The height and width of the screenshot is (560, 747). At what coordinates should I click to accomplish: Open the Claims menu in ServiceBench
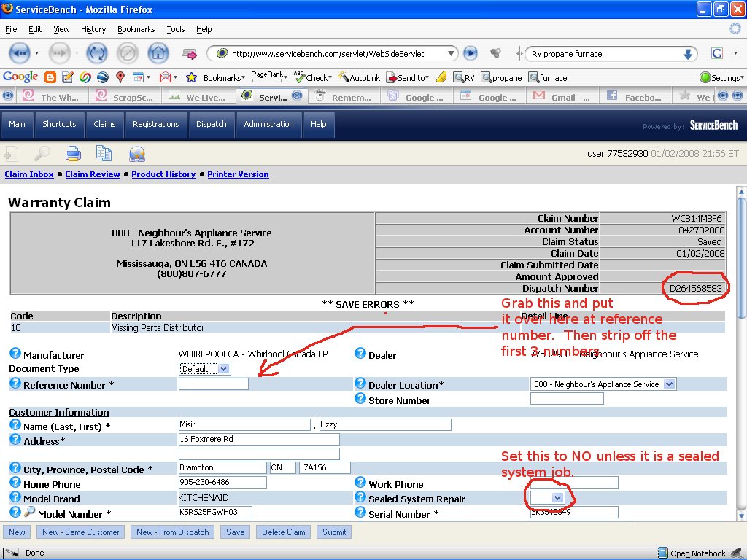[x=104, y=124]
